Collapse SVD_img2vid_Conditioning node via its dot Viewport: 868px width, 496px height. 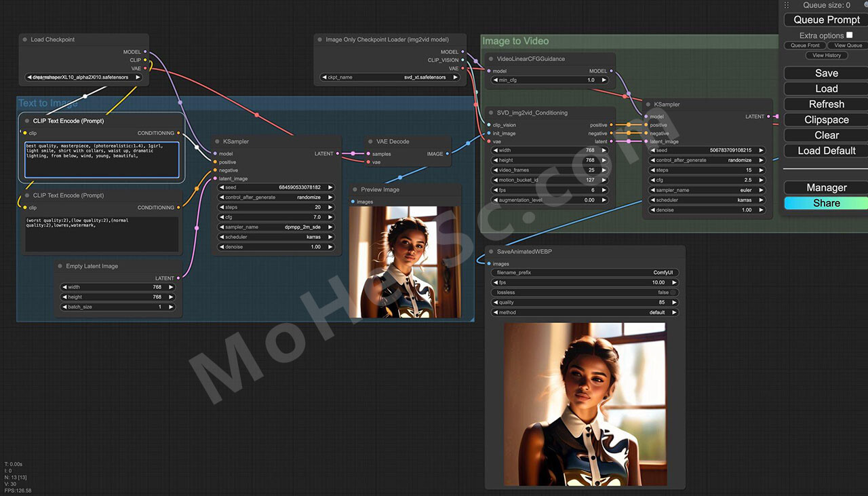(490, 113)
